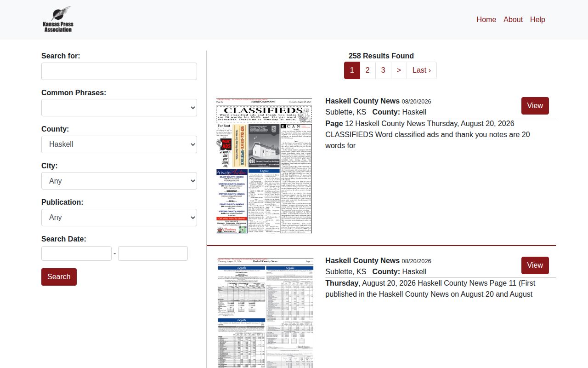This screenshot has height=368, width=588.
Task: Click the Kansas Press Association logo
Action: pos(58,19)
